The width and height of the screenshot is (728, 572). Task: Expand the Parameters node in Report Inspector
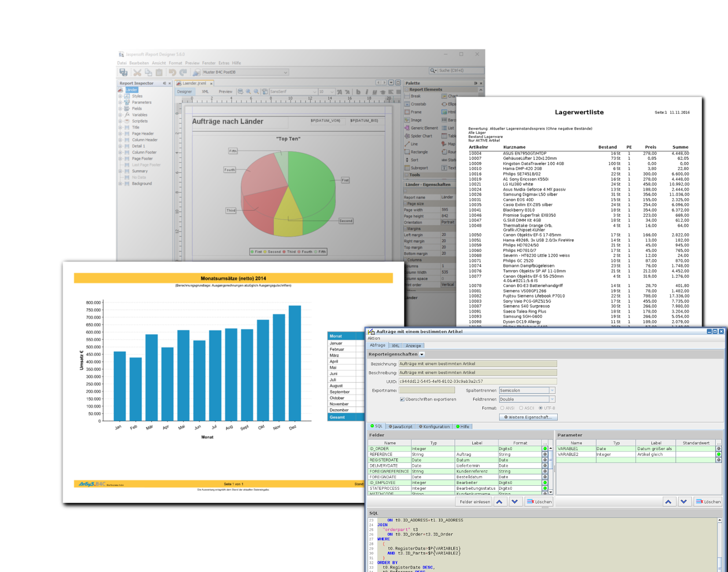click(x=120, y=103)
